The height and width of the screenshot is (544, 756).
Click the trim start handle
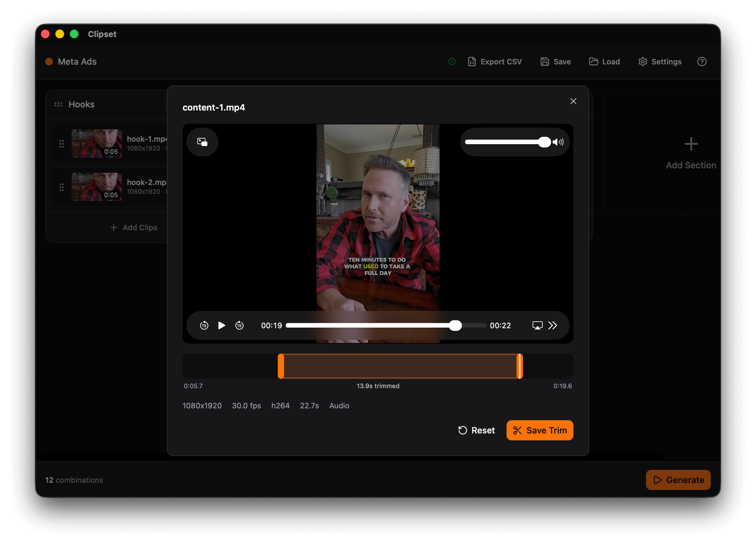(281, 366)
